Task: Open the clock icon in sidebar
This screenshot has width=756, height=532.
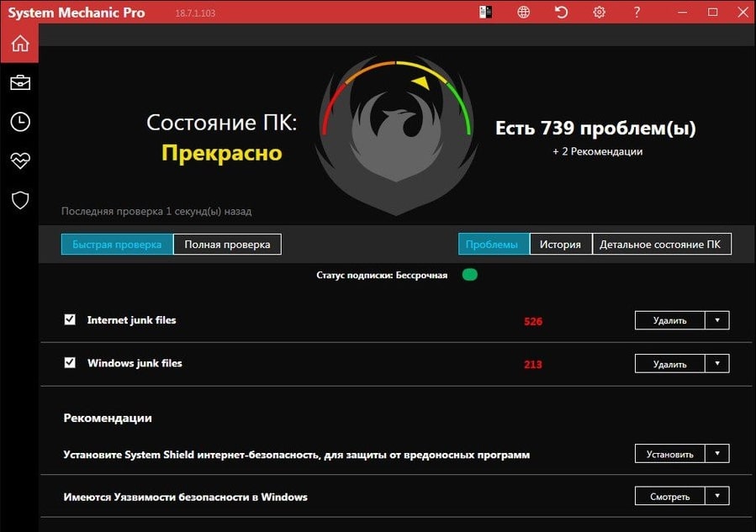Action: point(19,122)
